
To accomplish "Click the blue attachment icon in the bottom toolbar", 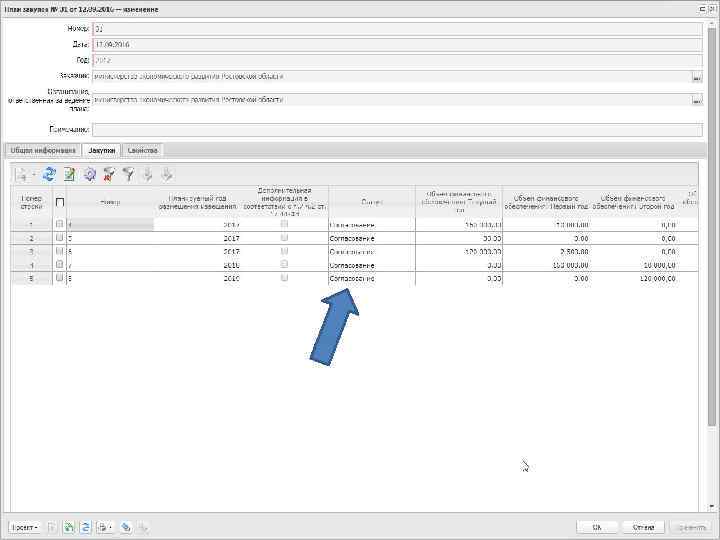I will pos(126,527).
